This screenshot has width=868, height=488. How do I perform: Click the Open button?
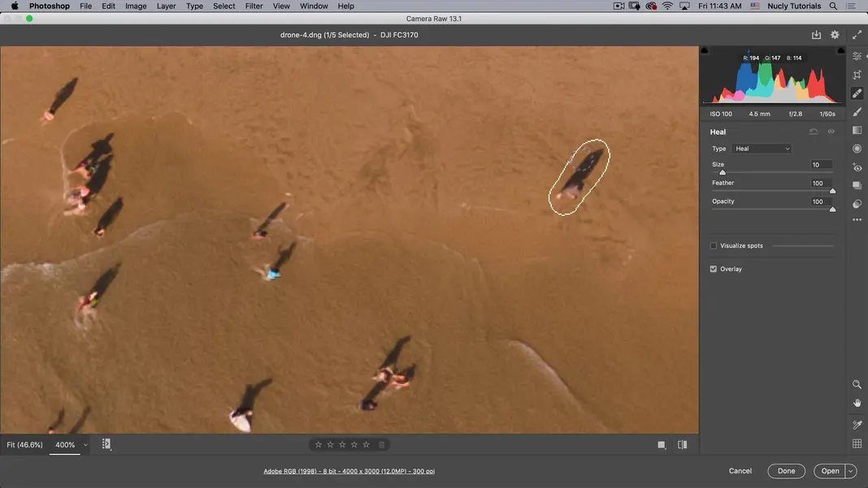pyautogui.click(x=830, y=471)
